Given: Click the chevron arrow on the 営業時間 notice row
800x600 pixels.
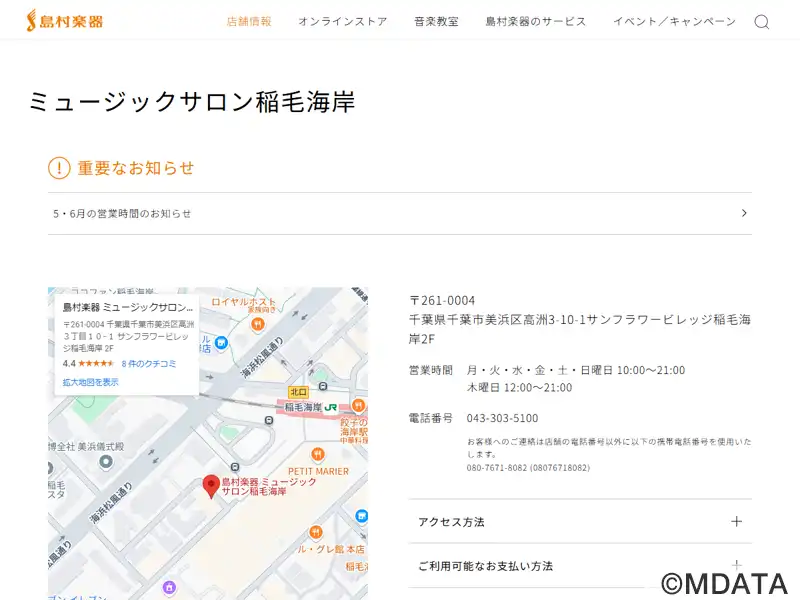Looking at the screenshot, I should click(744, 213).
